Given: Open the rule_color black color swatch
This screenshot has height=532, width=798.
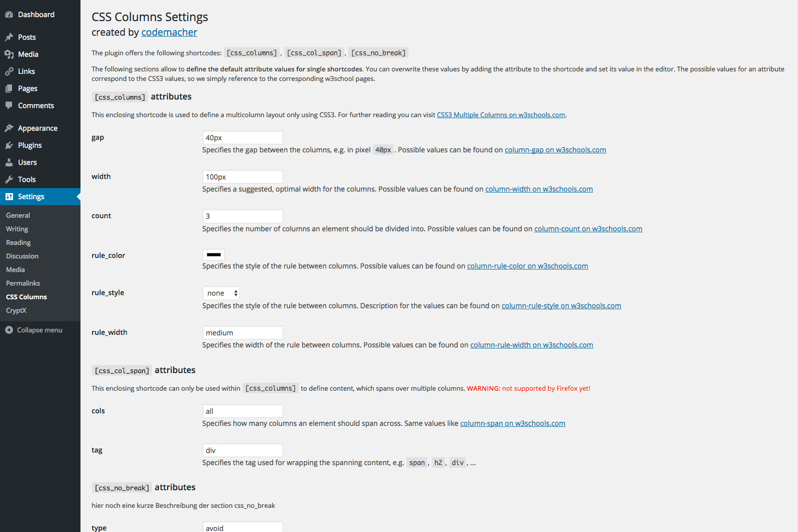Looking at the screenshot, I should pyautogui.click(x=214, y=255).
